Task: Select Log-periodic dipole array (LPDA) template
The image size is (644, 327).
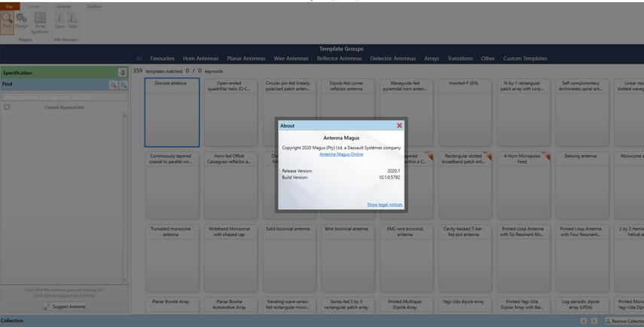Action: coord(582,306)
